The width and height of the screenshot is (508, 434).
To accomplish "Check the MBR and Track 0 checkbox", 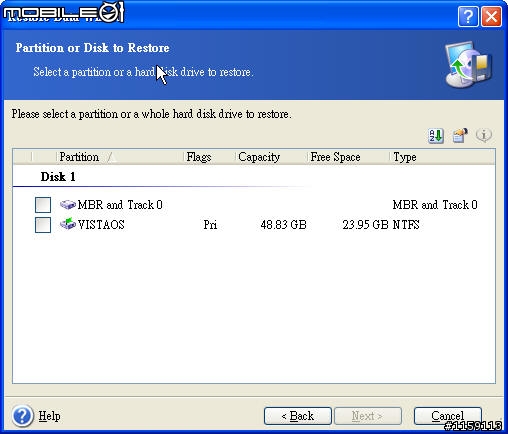I will [43, 205].
